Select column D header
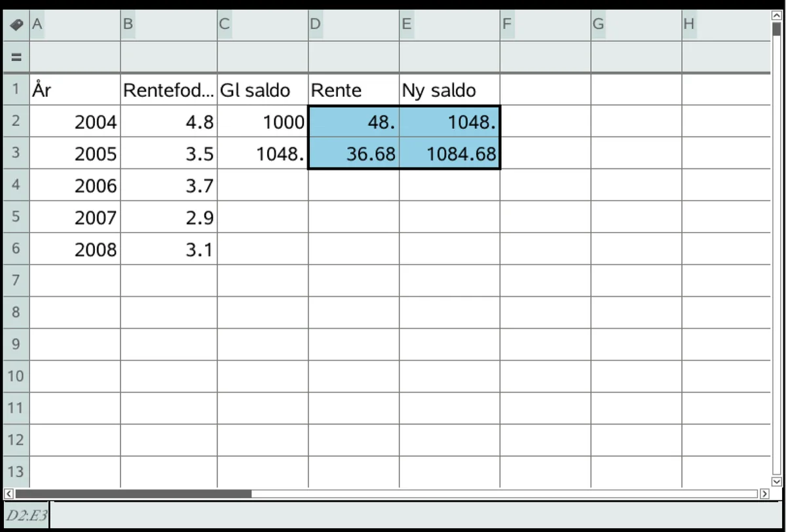 pyautogui.click(x=354, y=25)
